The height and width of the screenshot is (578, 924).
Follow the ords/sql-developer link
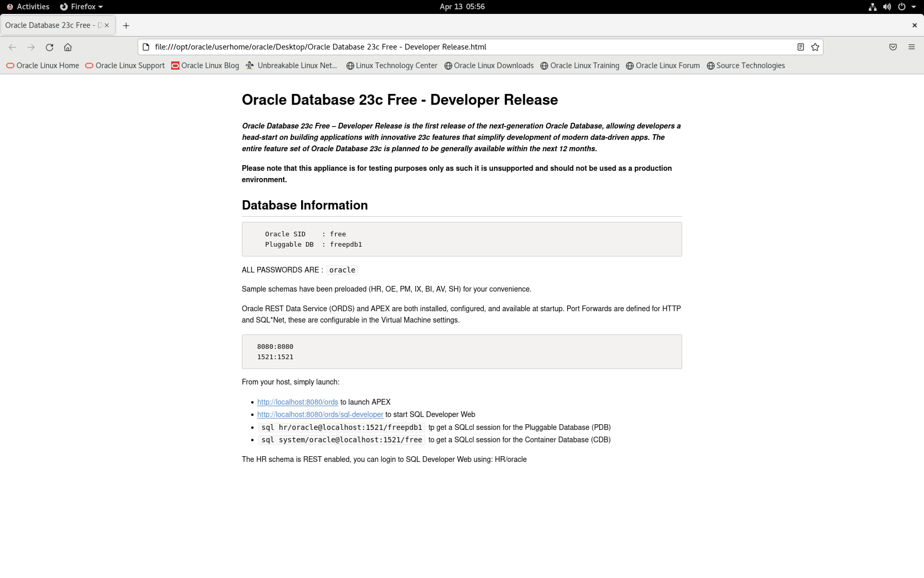[320, 414]
